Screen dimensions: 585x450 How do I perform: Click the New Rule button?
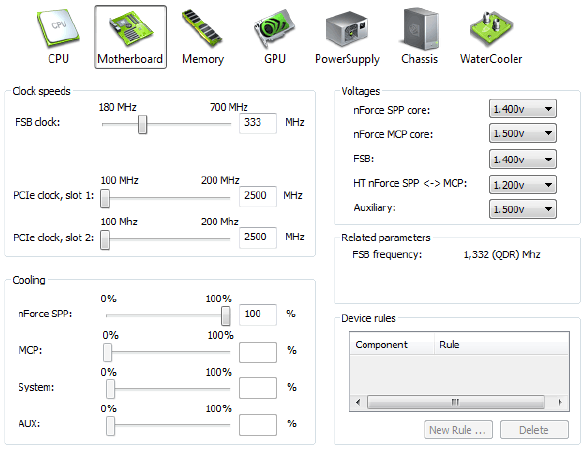(458, 430)
